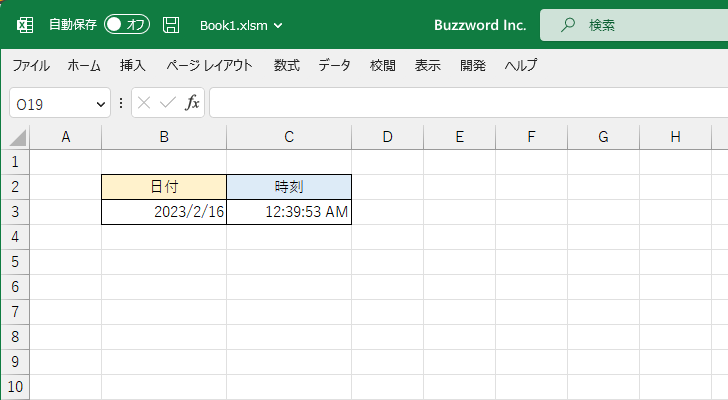This screenshot has width=728, height=400.
Task: Click the formula bar input area
Action: [x=468, y=103]
